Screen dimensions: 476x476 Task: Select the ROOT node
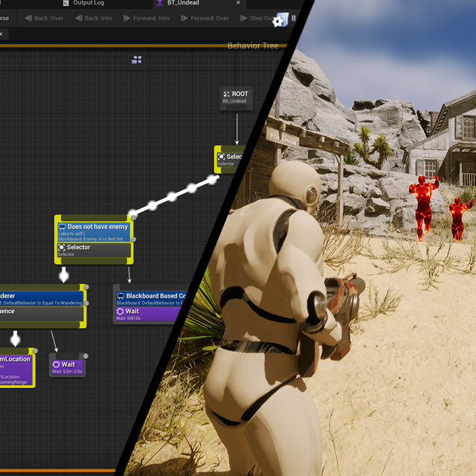(236, 97)
